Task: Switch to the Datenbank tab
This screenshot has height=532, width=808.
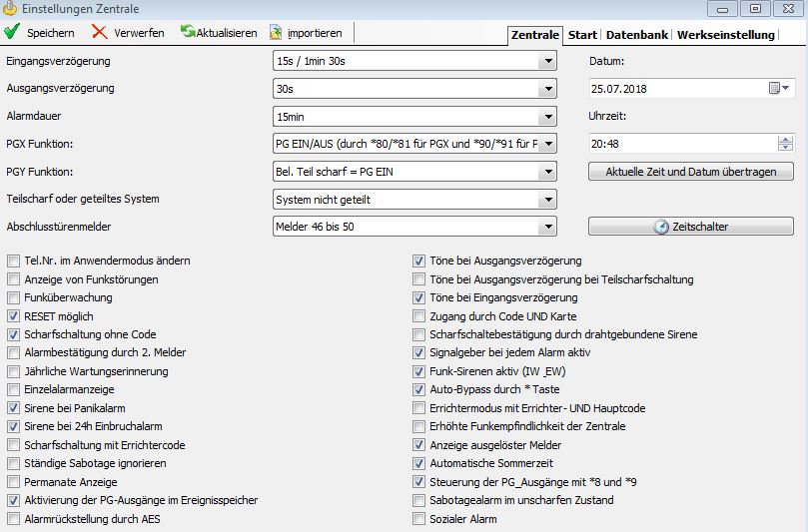Action: tap(637, 35)
